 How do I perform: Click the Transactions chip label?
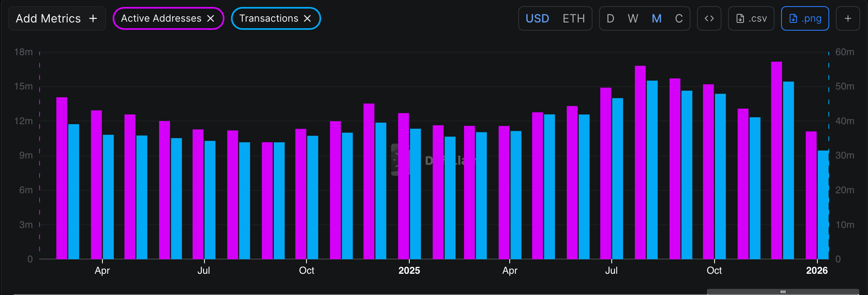click(269, 18)
